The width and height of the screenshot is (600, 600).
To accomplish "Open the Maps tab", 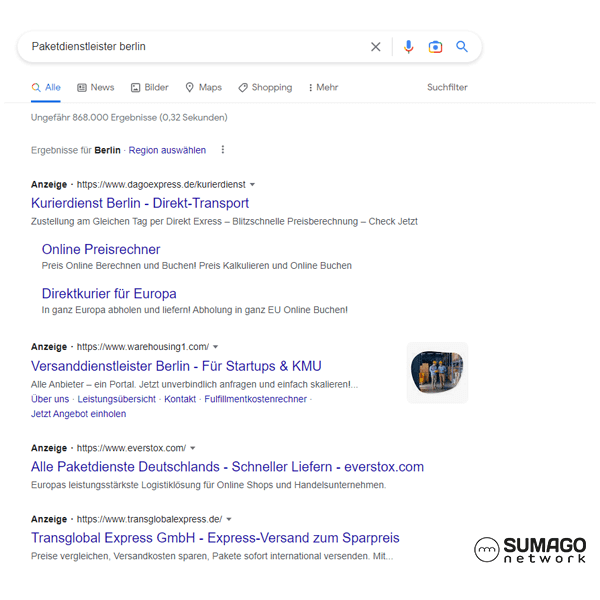I will tap(204, 88).
